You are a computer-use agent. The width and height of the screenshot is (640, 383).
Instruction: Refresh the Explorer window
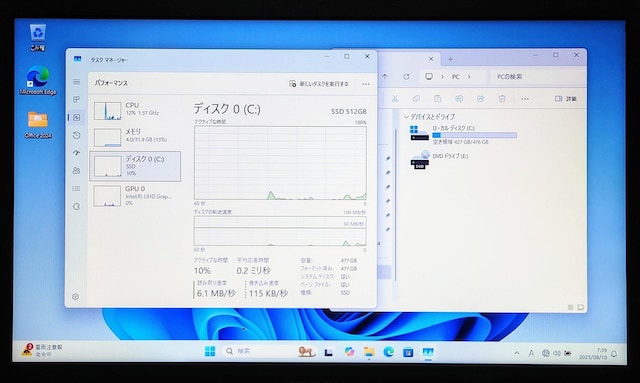(x=406, y=76)
